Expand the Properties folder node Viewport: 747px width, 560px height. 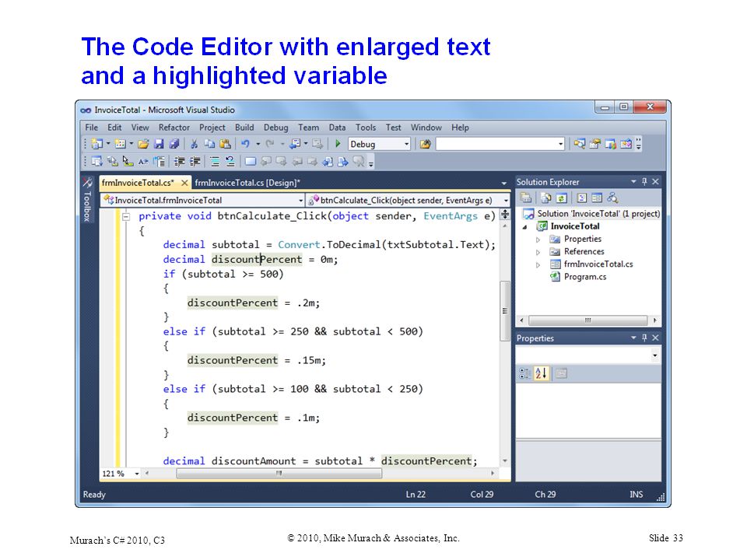pos(538,240)
